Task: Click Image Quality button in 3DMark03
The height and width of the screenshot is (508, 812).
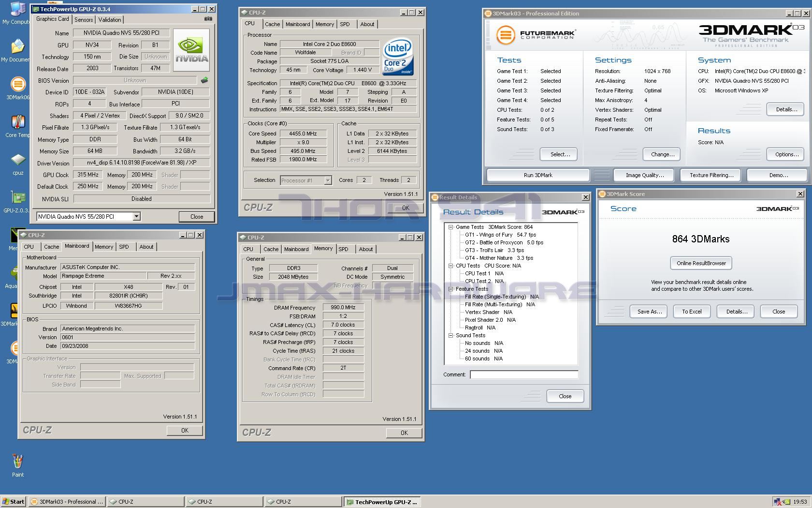Action: click(645, 175)
